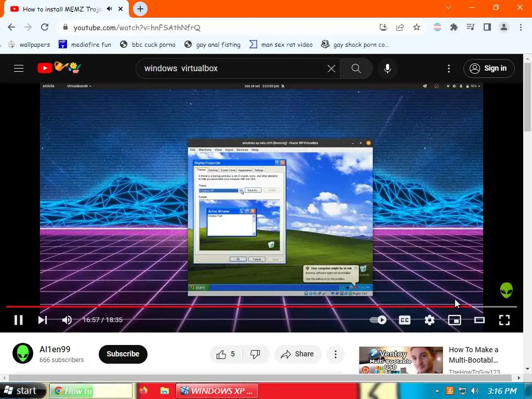The image size is (532, 399).
Task: Open the tab search chevron in title bar
Action: click(x=448, y=7)
